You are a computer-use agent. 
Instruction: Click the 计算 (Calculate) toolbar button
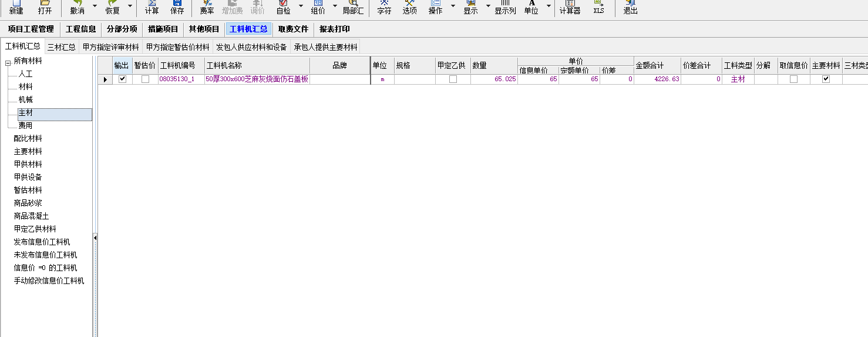152,8
